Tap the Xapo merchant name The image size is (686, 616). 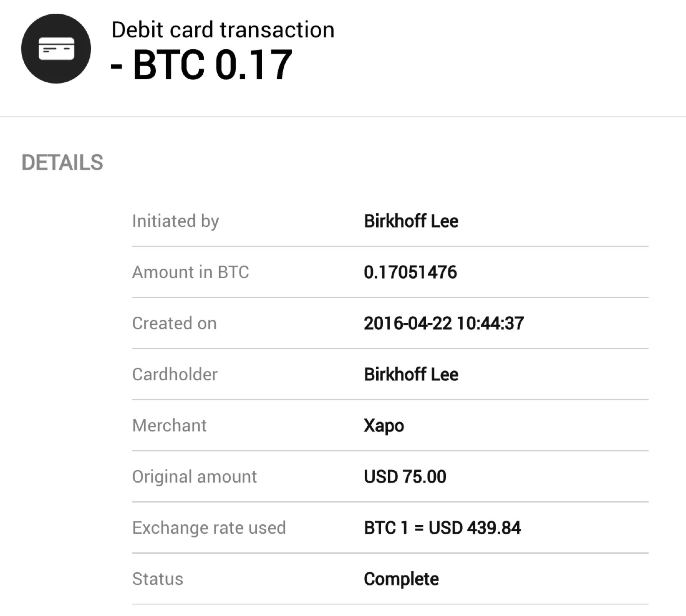(384, 426)
